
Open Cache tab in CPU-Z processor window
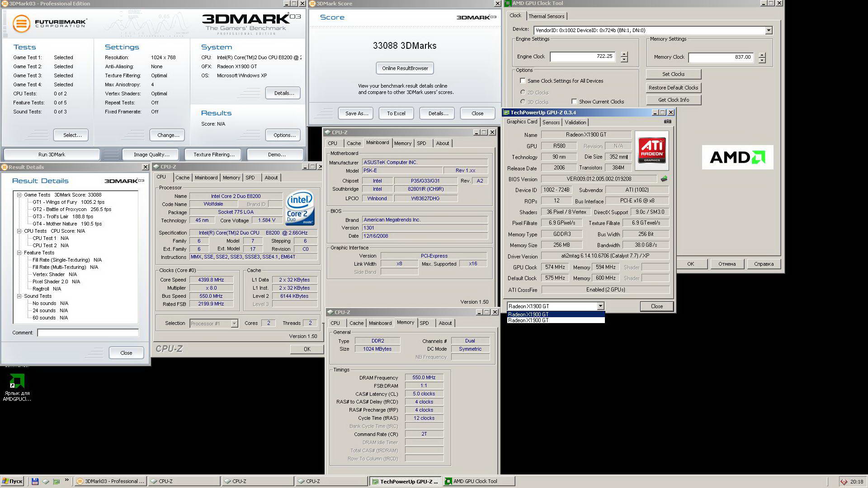tap(182, 178)
